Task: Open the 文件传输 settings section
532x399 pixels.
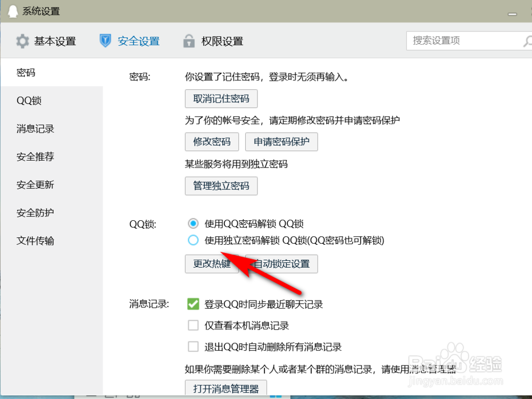Action: [35, 240]
